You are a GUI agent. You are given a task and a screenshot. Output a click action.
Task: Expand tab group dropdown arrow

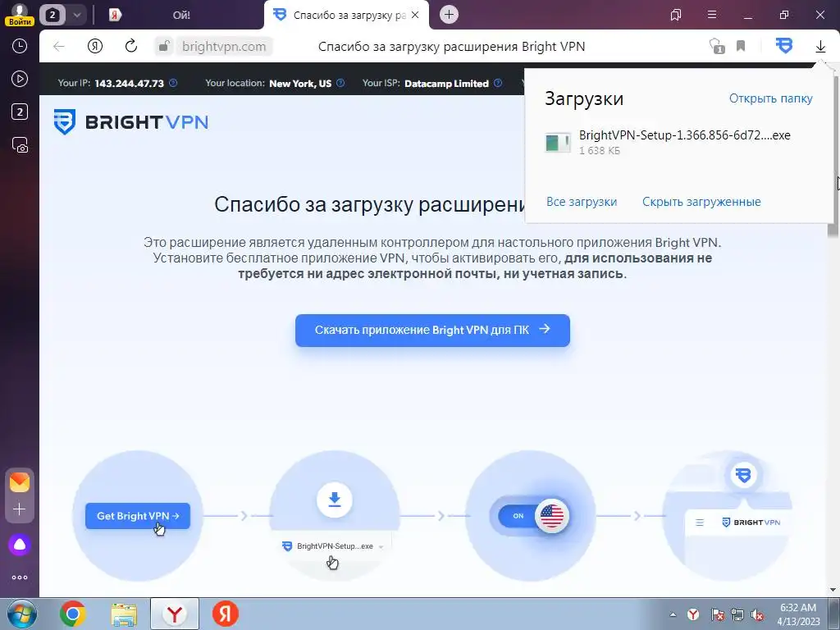pos(76,15)
